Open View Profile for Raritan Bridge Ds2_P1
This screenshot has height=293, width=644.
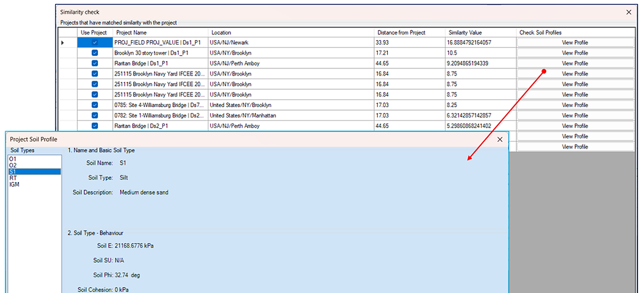(x=575, y=126)
